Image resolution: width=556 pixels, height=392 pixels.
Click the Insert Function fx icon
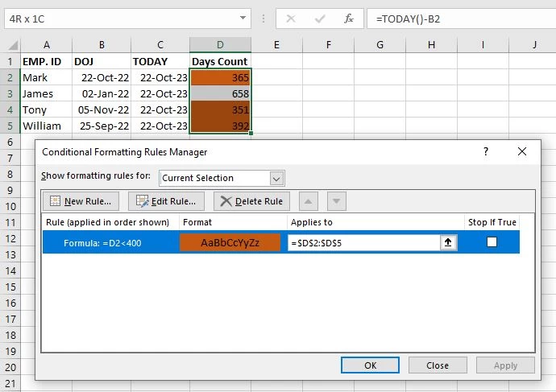tap(349, 19)
